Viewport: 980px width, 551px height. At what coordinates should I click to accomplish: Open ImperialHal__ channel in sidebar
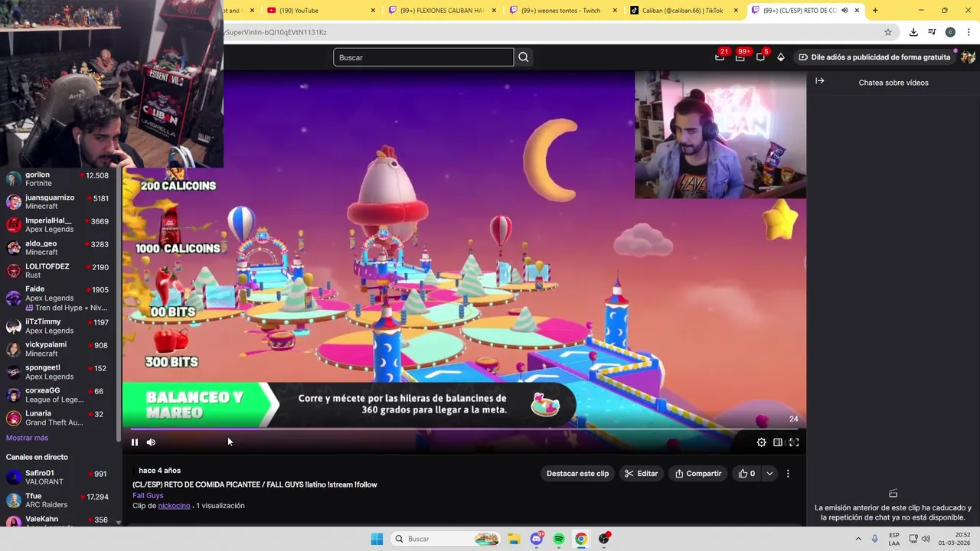[x=57, y=225]
